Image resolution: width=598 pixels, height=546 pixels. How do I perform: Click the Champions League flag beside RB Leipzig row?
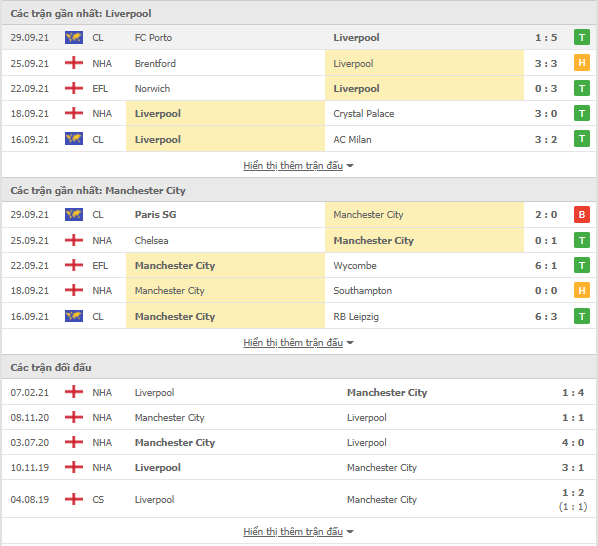click(x=74, y=316)
